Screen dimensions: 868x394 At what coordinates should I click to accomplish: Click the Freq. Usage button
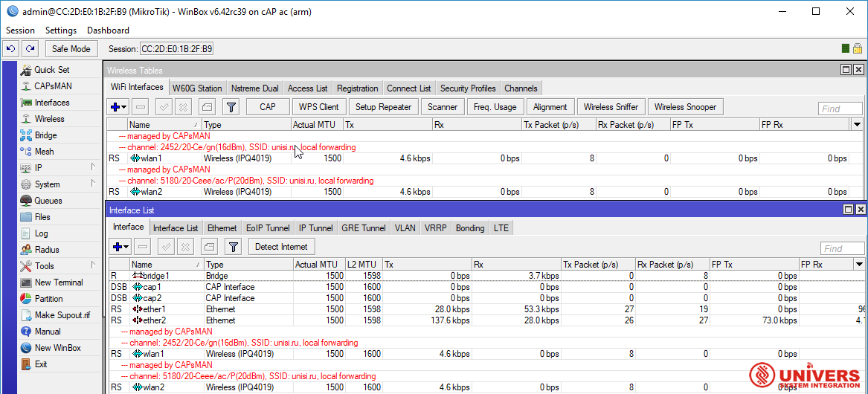(x=495, y=107)
